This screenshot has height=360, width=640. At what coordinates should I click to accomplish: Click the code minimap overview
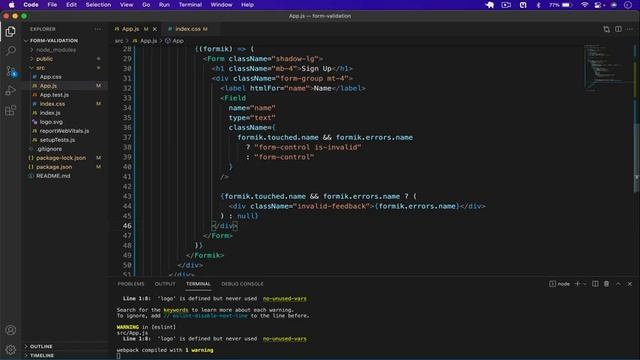click(x=607, y=67)
